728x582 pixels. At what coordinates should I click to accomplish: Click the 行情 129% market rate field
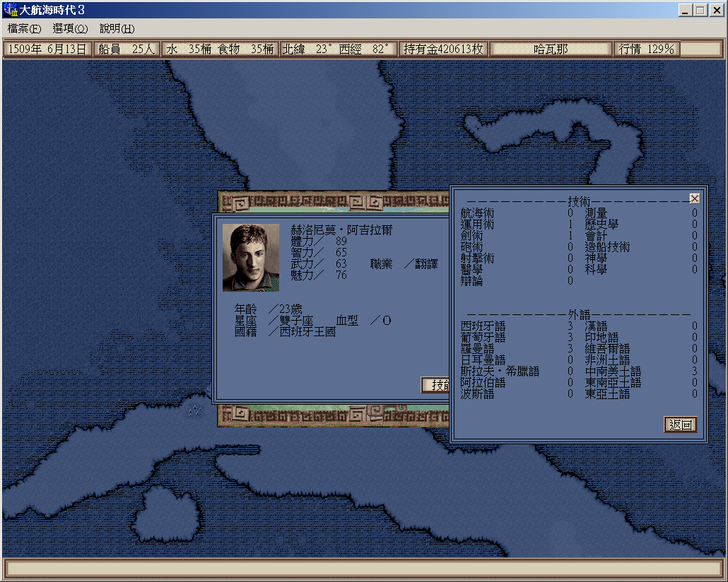(646, 49)
